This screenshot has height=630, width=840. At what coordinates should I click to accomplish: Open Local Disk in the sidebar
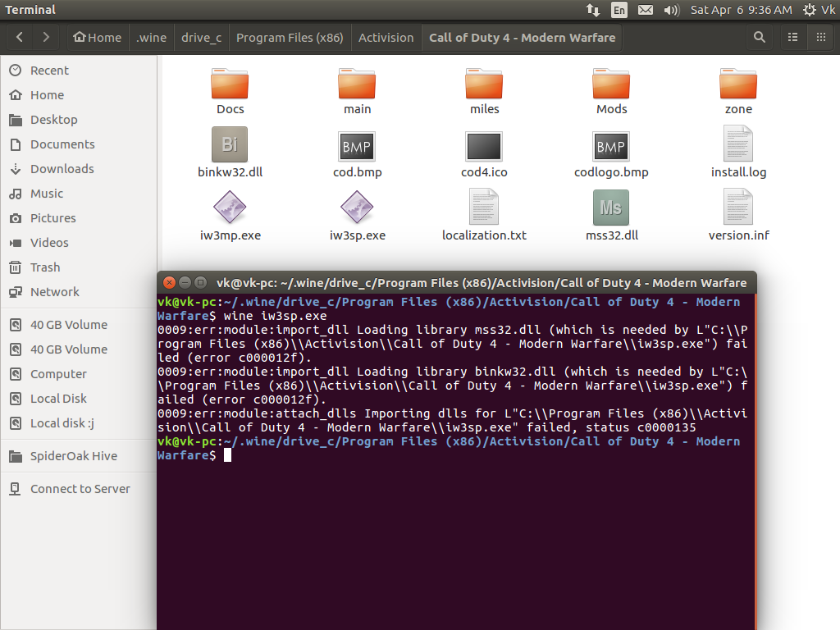click(x=79, y=399)
